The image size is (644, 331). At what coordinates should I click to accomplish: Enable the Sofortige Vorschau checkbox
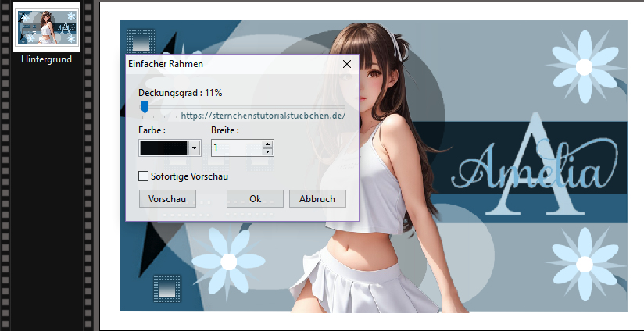[x=143, y=176]
